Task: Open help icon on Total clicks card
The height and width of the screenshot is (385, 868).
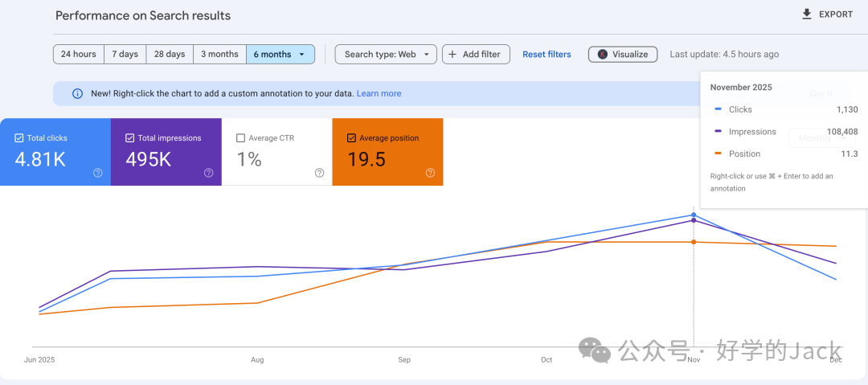Action: point(98,173)
